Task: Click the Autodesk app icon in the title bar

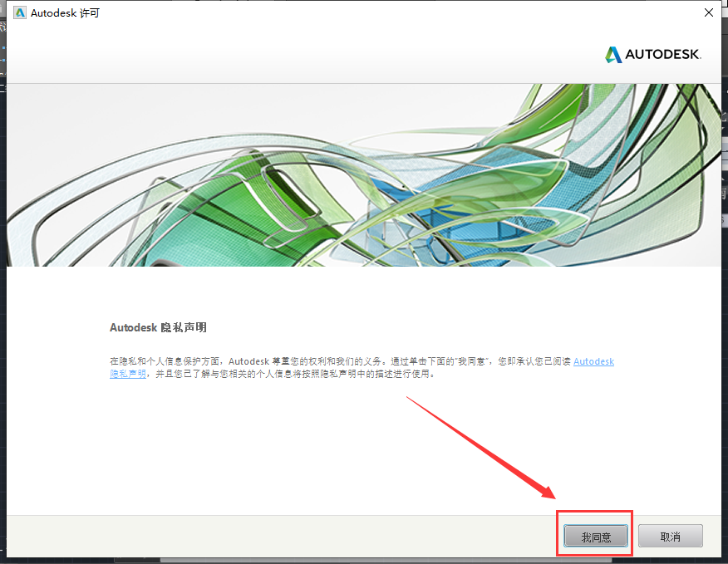Action: pos(20,13)
